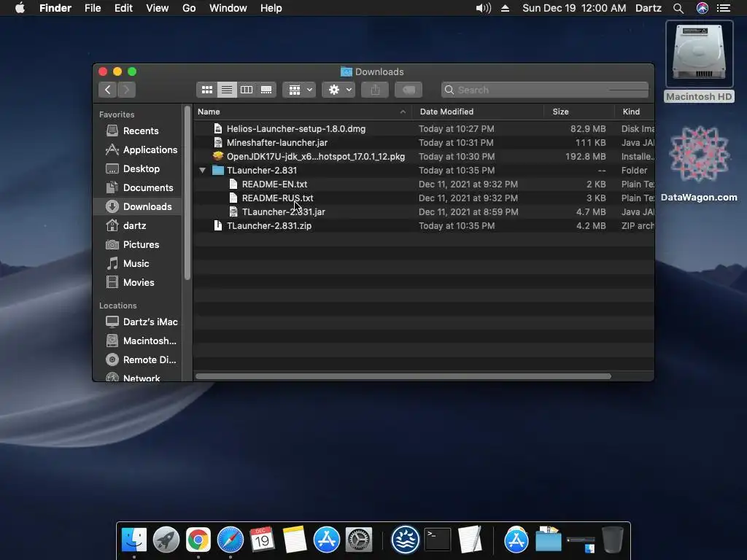Open Spotlight search in menu bar

[x=678, y=8]
